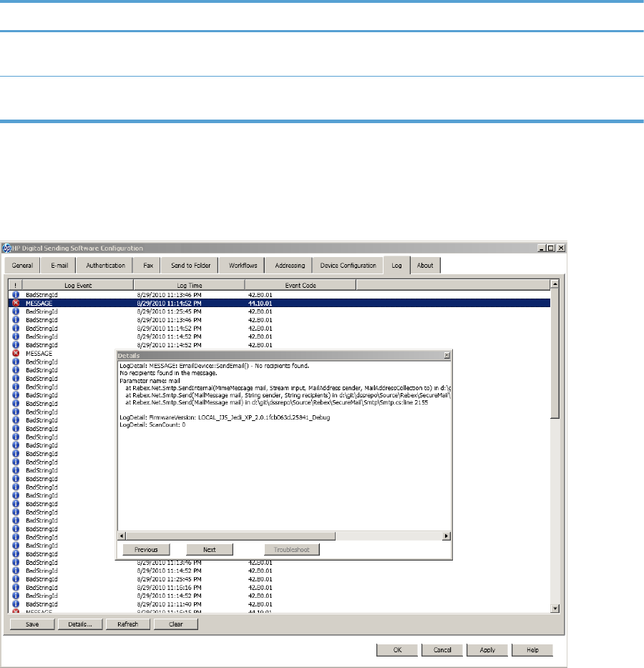
Task: Select first BadStringId row at 11:13:46 PM
Action: [279, 295]
